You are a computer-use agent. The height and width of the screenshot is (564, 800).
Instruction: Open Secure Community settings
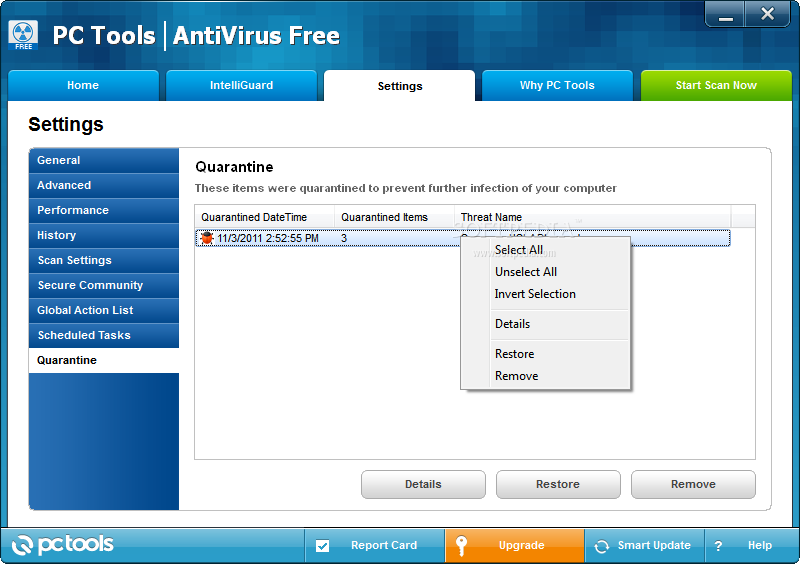104,285
